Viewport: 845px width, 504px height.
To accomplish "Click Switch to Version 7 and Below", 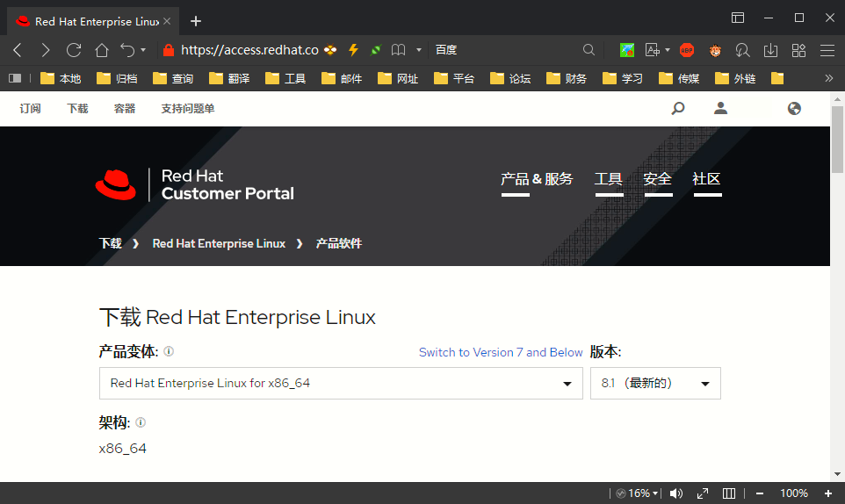I will coord(501,352).
